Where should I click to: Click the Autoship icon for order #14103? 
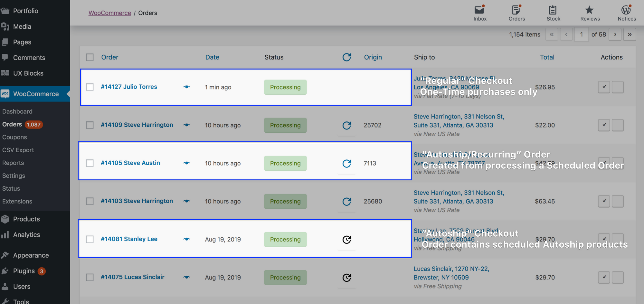(x=347, y=201)
